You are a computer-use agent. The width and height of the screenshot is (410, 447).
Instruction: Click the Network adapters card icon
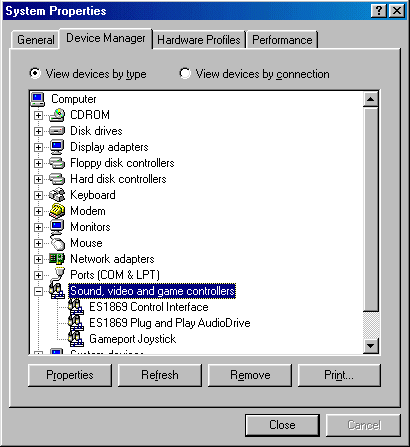click(57, 259)
